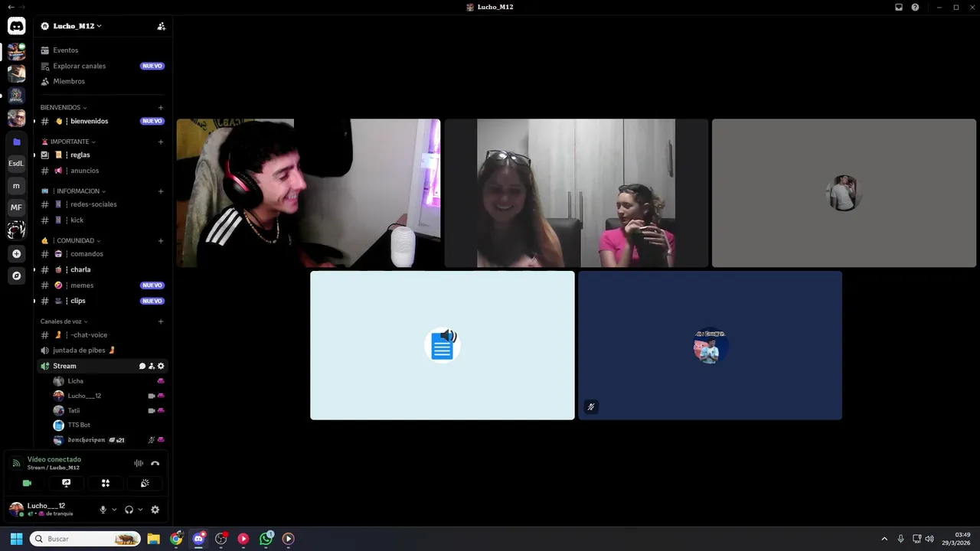Select Tatii in Stream voice list
This screenshot has height=551, width=980.
[109, 410]
